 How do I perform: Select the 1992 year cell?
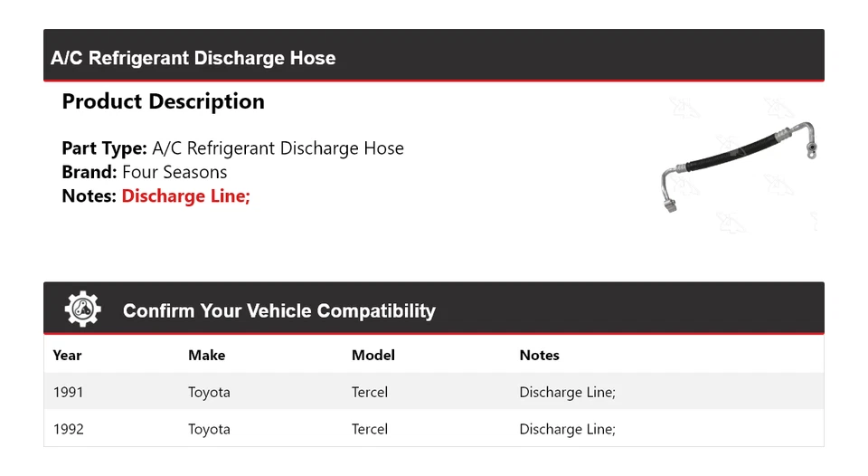click(68, 429)
